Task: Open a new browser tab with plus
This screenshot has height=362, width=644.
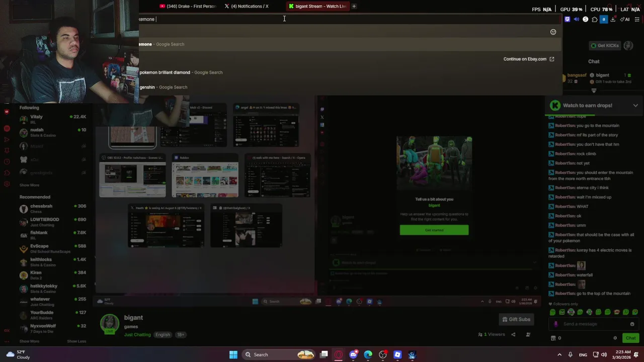Action: [354, 6]
